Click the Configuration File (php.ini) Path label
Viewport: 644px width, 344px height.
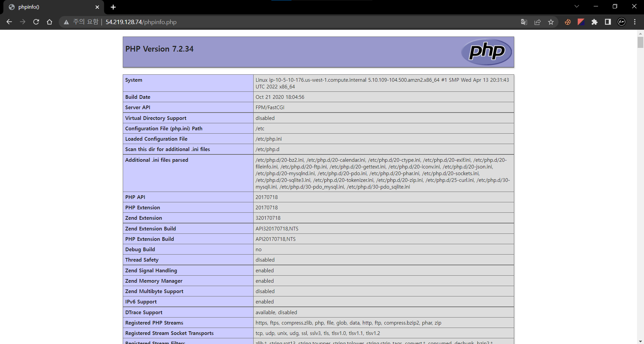click(x=164, y=129)
